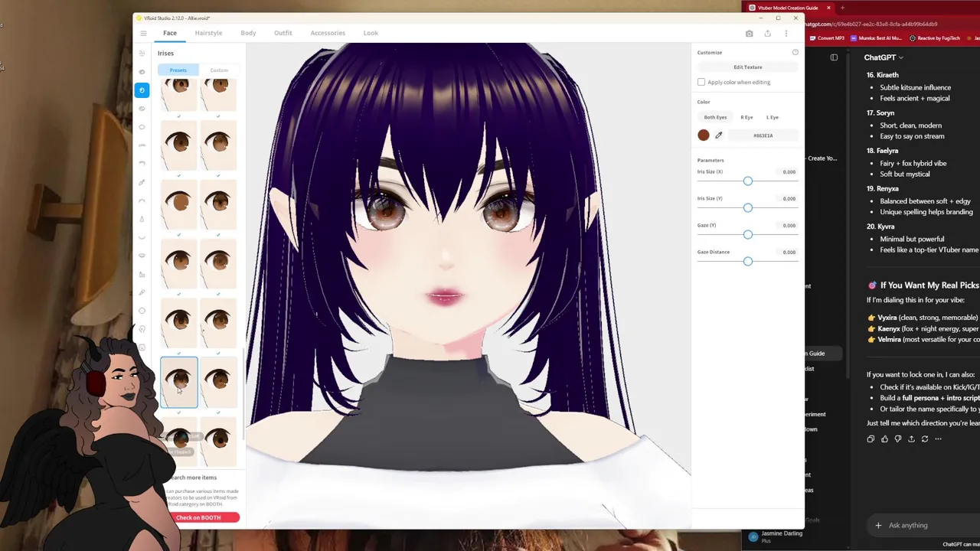Regenerate the ChatGPT response
This screenshot has height=551, width=980.
point(925,439)
